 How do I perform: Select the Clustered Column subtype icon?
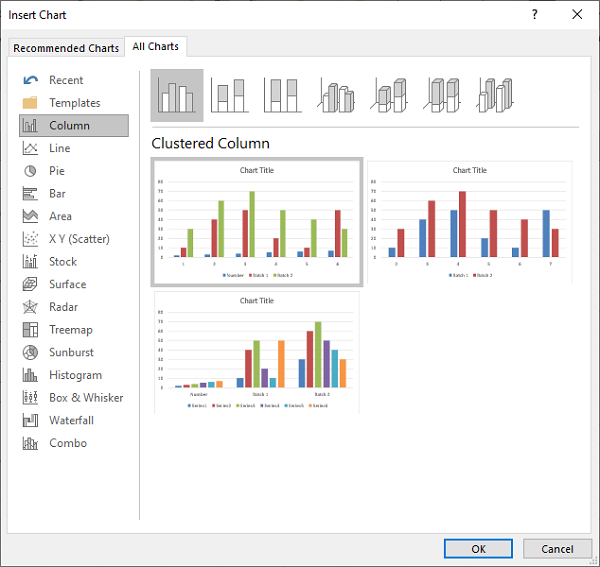point(177,95)
